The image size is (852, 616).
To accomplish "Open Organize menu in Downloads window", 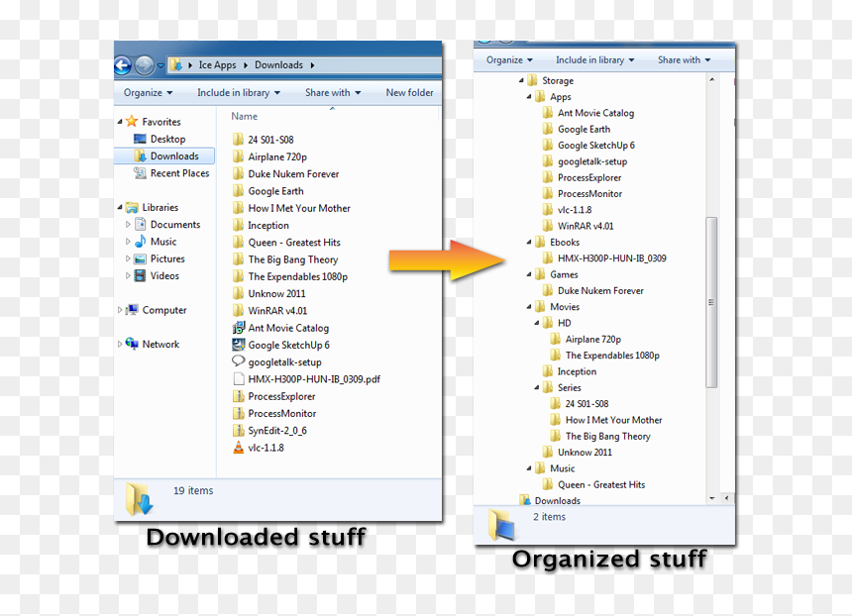I will [x=148, y=93].
